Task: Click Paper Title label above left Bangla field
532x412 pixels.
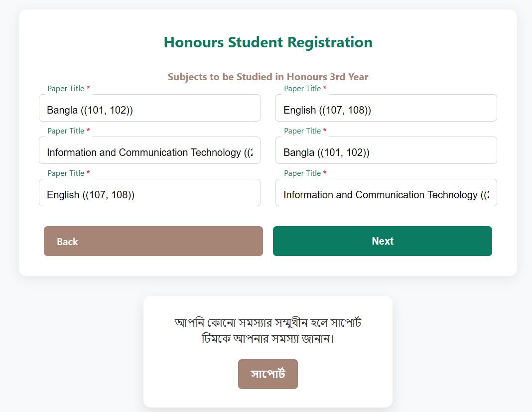Action: coord(66,89)
